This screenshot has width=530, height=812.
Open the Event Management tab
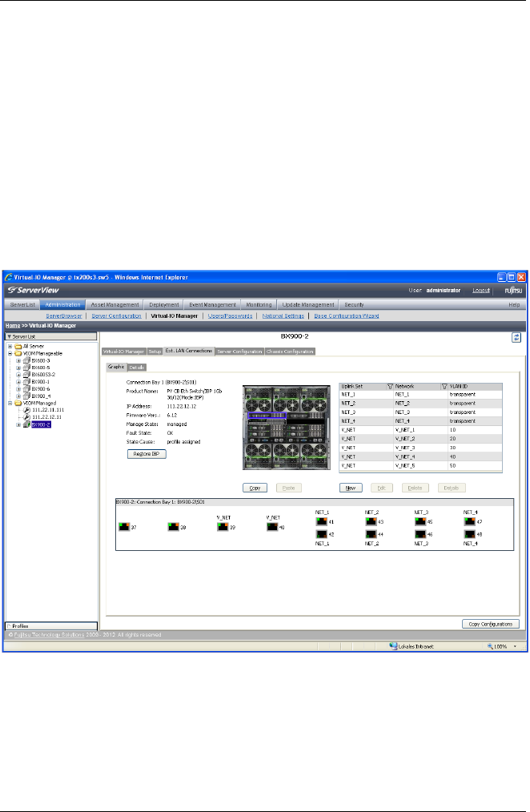click(212, 305)
